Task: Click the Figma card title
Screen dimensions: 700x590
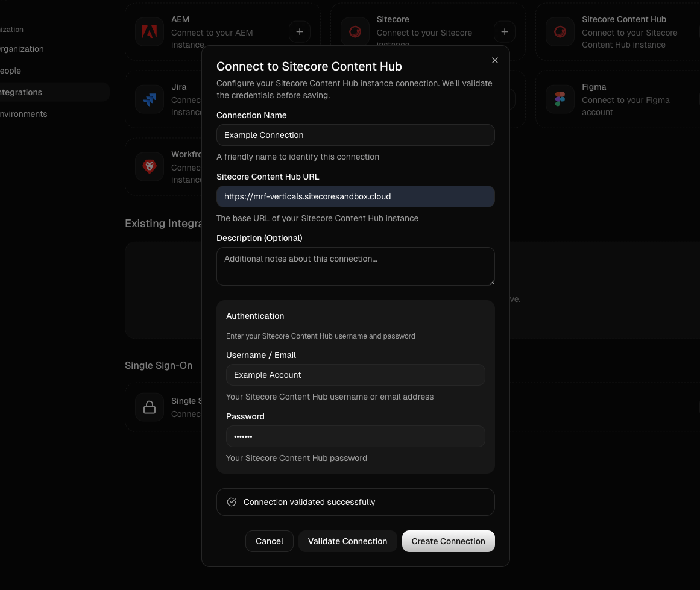Action: (x=594, y=87)
